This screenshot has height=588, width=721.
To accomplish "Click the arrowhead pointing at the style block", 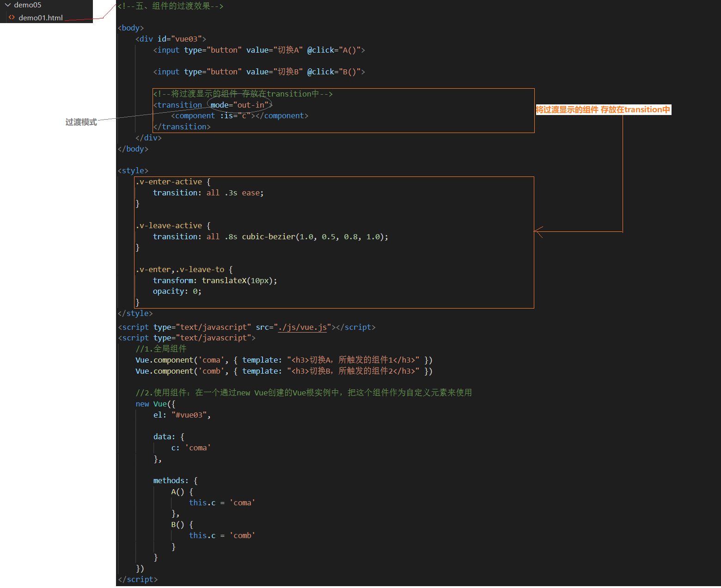I will pyautogui.click(x=537, y=231).
